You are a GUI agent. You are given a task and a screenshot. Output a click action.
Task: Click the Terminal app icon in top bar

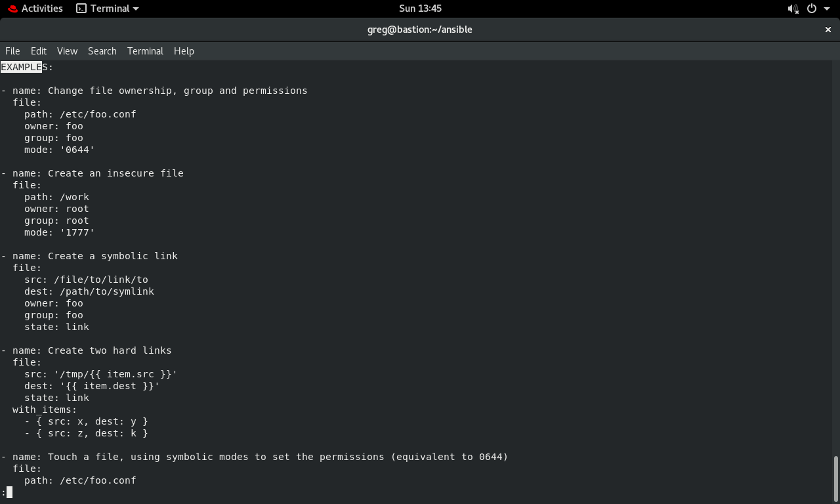81,9
